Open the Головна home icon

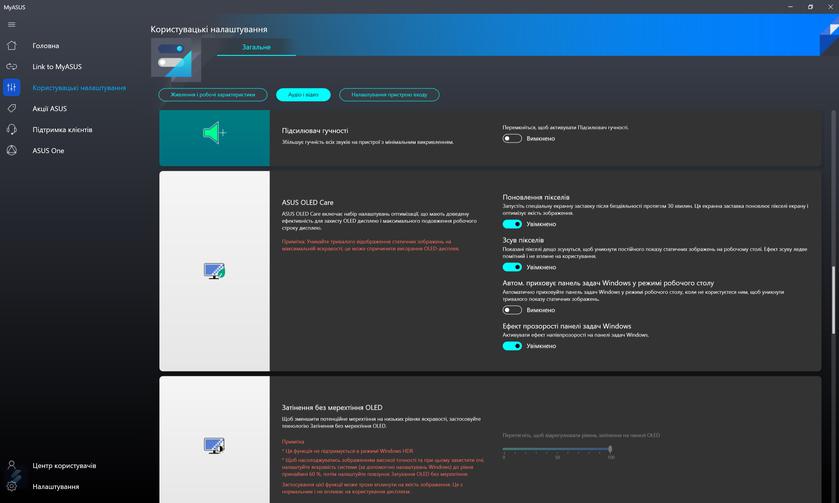pos(12,46)
